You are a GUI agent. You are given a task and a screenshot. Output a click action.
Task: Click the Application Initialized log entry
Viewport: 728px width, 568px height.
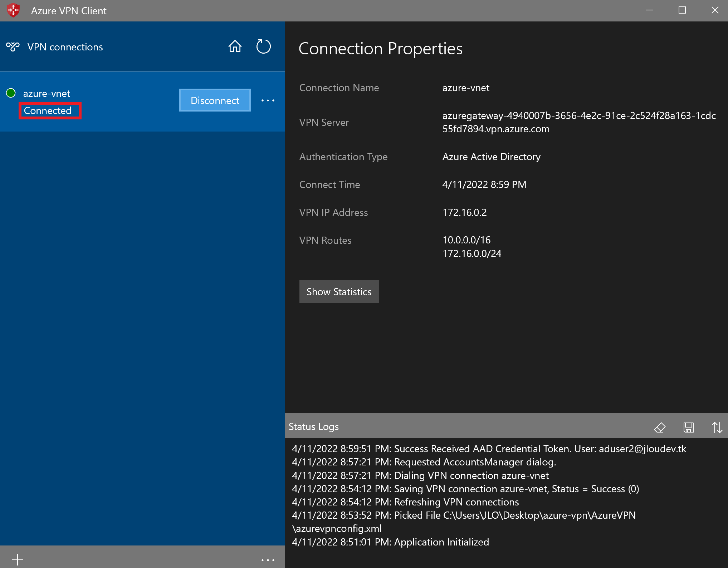coord(390,542)
